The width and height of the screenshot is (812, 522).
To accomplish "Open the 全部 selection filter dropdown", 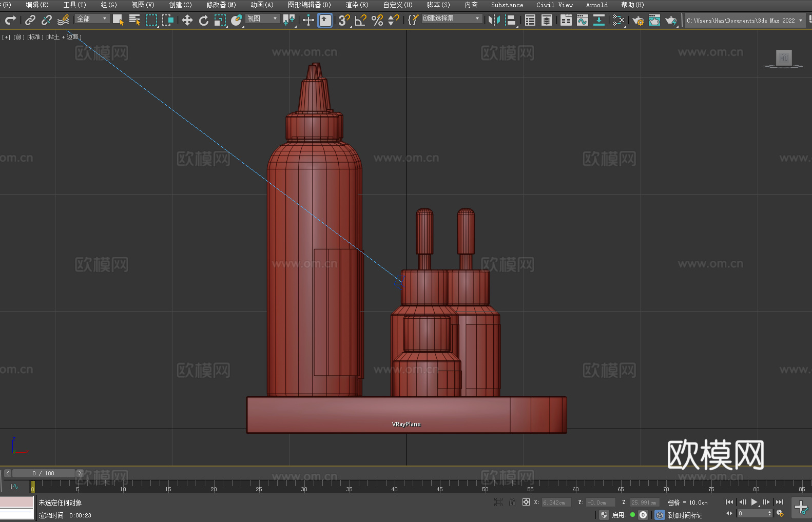I will tap(92, 18).
